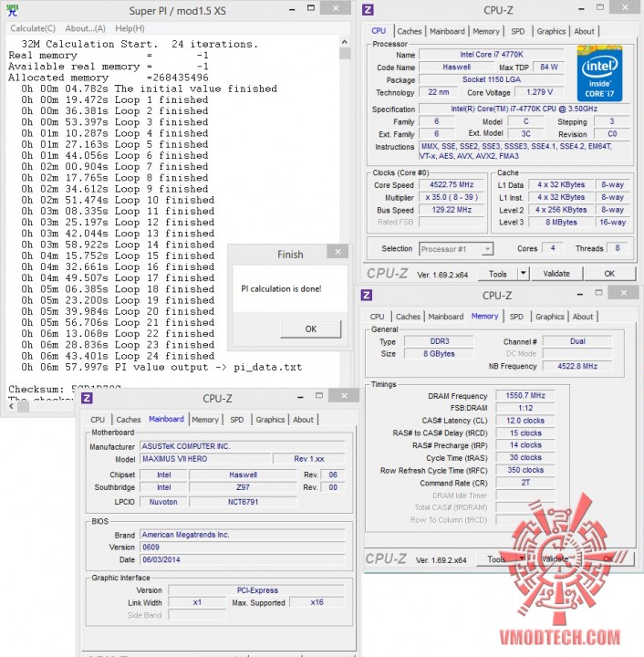The height and width of the screenshot is (657, 644).
Task: Select Caches tab in the Memory CPU-Z window
Action: click(x=408, y=317)
